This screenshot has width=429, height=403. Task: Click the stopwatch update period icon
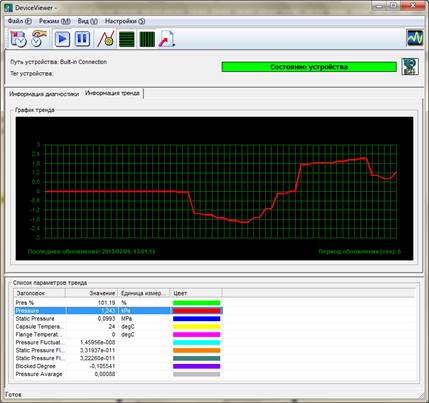click(x=39, y=39)
